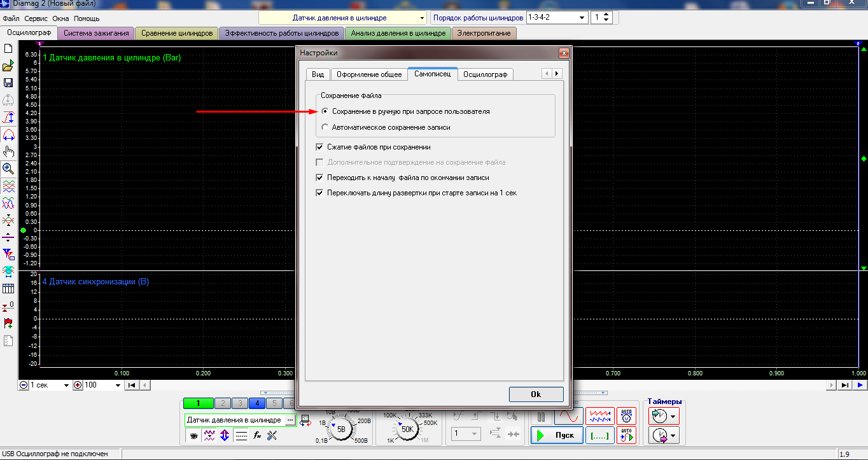Click the table grid icon in left toolbar
Viewport: 868px width, 460px height.
[x=8, y=289]
